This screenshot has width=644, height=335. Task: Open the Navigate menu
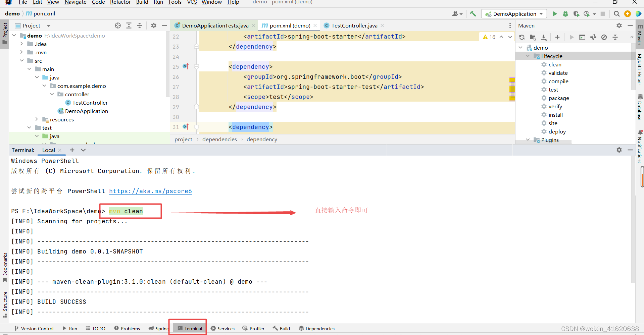click(76, 2)
